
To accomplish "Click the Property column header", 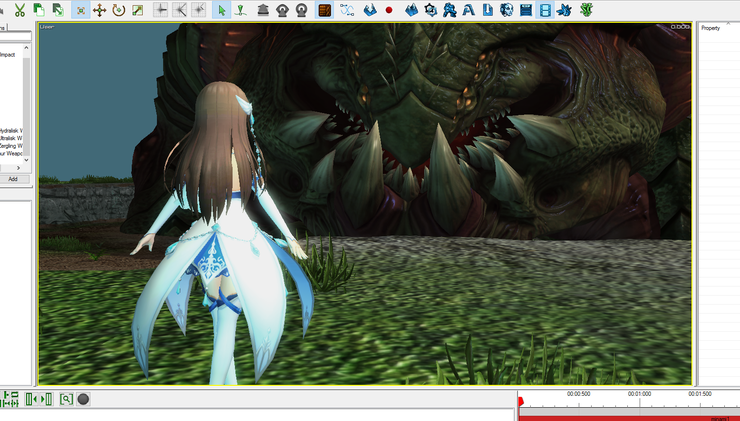I will (711, 28).
